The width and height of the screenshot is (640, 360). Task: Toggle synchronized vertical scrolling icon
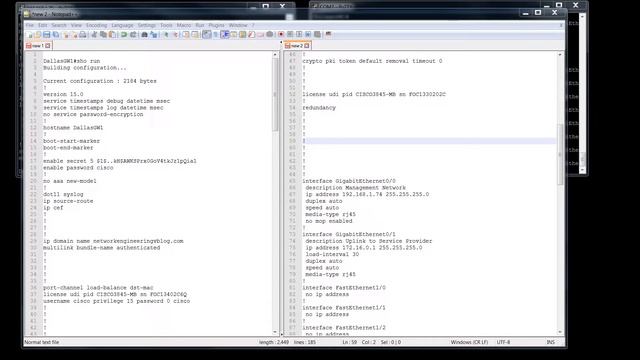coord(186,35)
